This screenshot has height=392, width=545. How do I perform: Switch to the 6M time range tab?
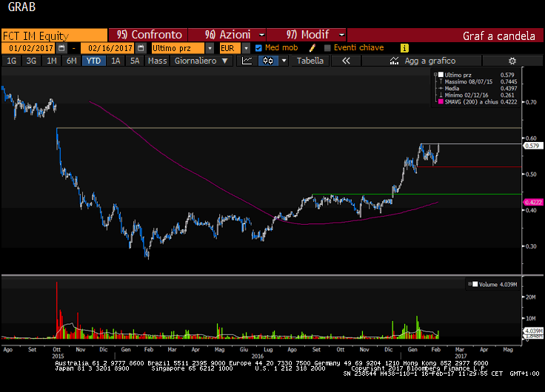(71, 61)
